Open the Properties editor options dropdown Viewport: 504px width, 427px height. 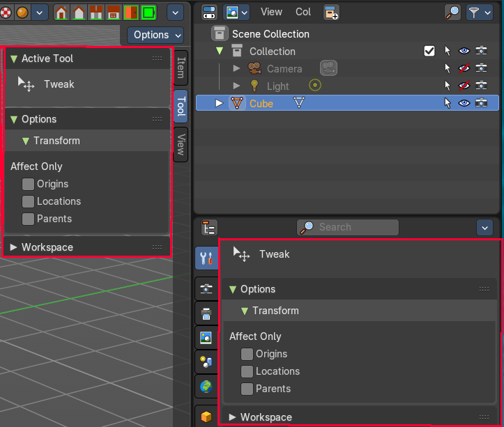click(x=484, y=228)
